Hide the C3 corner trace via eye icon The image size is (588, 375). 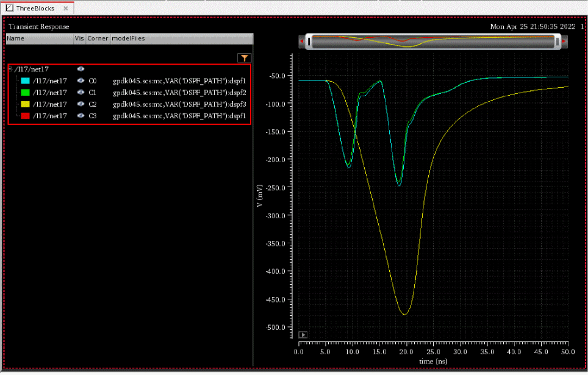[80, 115]
